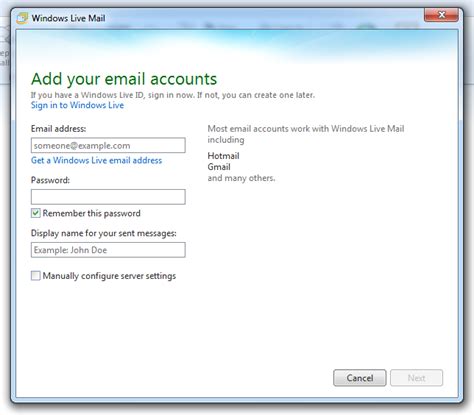Click the Cancel button
The image size is (474, 415).
(360, 378)
